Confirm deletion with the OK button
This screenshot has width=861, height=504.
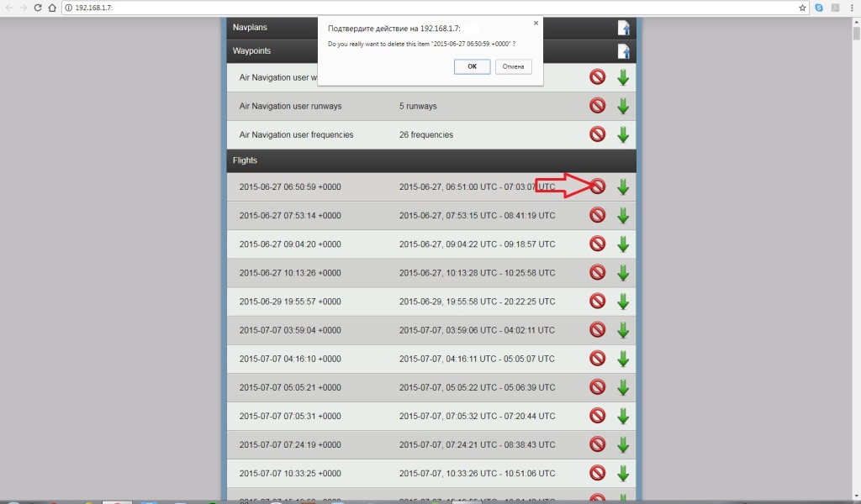[472, 66]
